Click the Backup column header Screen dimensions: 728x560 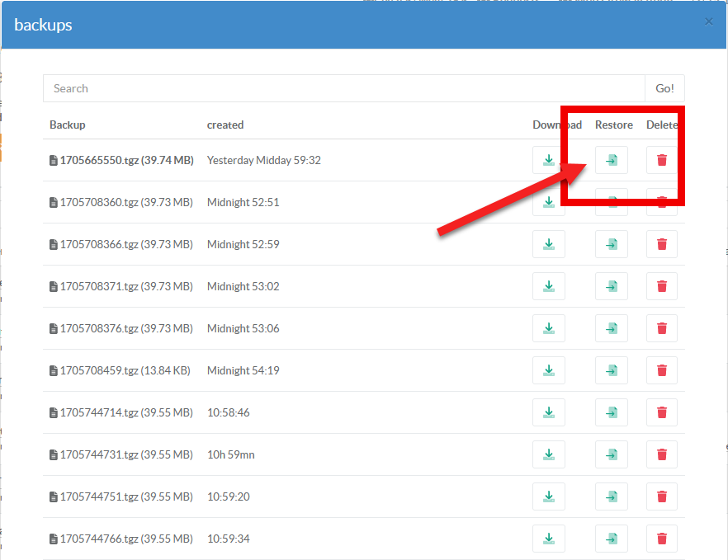(x=68, y=125)
